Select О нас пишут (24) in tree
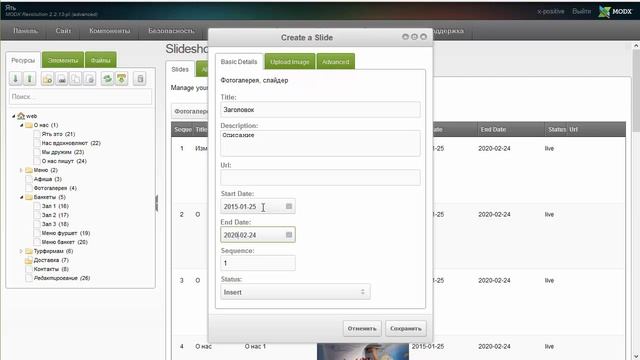 64,161
